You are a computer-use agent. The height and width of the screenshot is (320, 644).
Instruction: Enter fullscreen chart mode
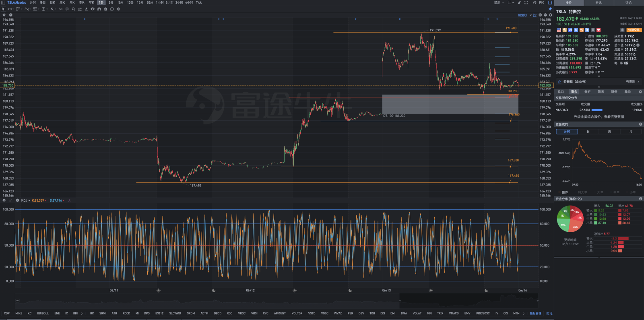526,2
